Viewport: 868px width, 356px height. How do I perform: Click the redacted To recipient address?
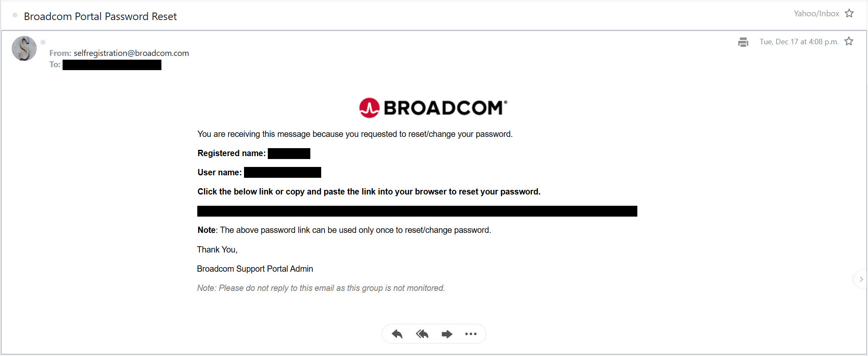(112, 65)
